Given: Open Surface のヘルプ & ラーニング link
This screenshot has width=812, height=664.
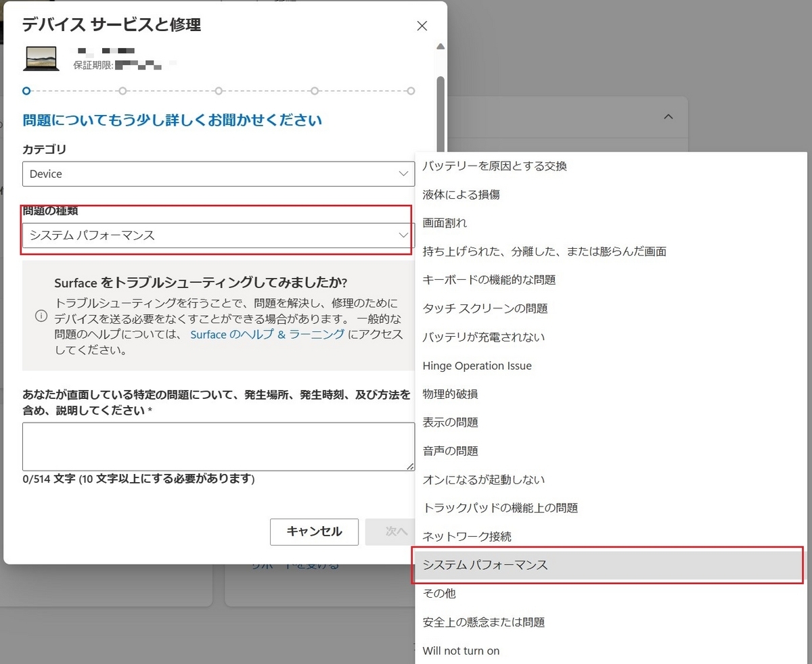Looking at the screenshot, I should tap(267, 335).
